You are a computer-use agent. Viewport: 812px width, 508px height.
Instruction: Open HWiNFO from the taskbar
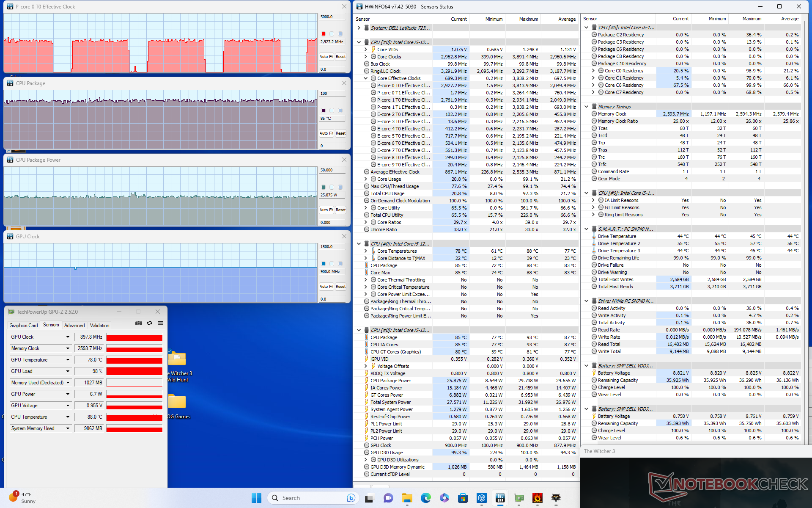500,498
